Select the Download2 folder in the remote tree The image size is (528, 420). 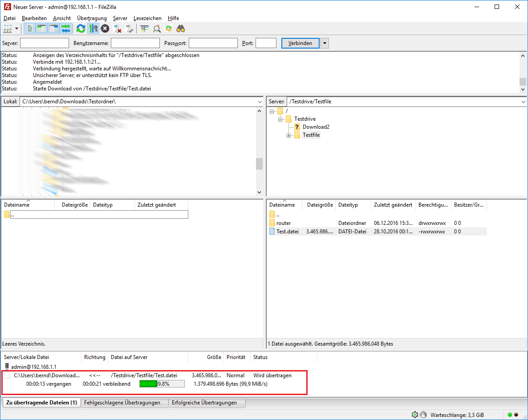[316, 127]
